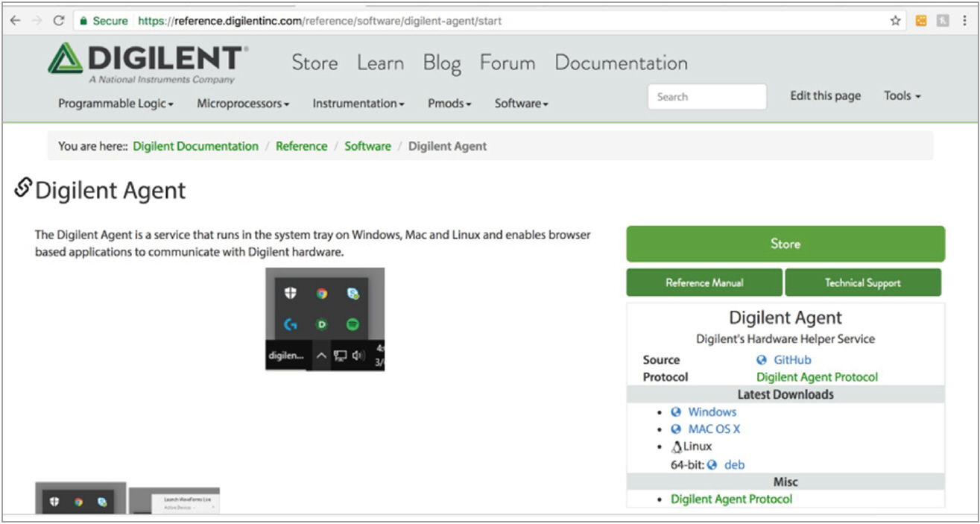Click the globe icon next to GitHub
980x524 pixels.
[x=761, y=360]
